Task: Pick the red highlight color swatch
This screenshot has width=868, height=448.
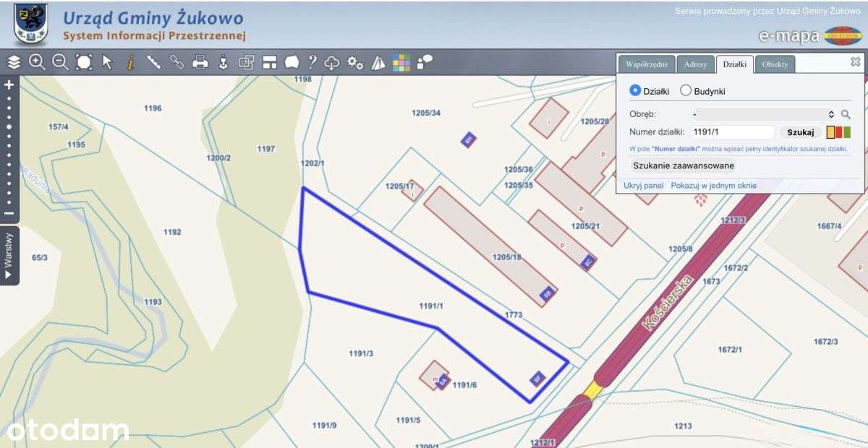Action: tap(839, 132)
